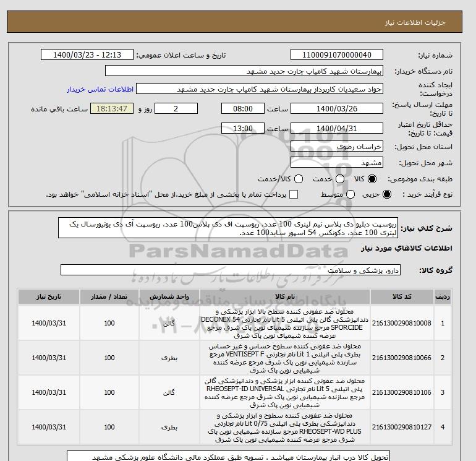Viewport: 476px width, 461px height.
Task: Open the اطلاعات تماس خریدار link
Action: [100, 89]
